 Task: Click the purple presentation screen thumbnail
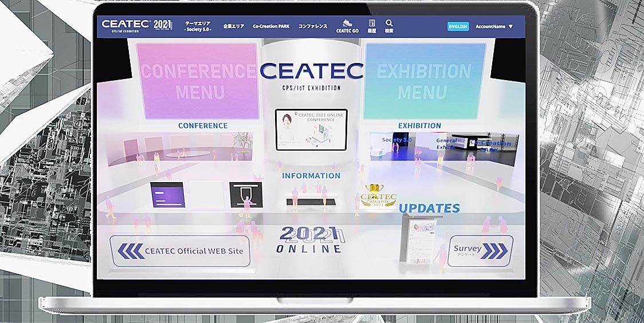[x=167, y=195]
